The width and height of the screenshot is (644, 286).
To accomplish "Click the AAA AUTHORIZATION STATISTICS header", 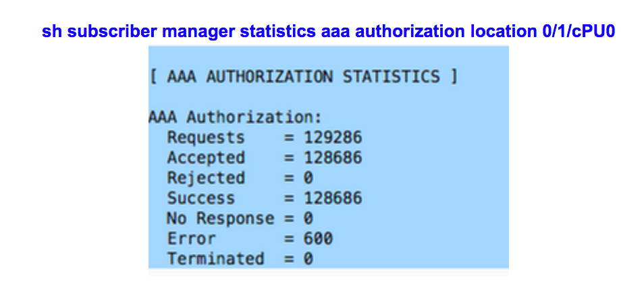I will click(303, 77).
